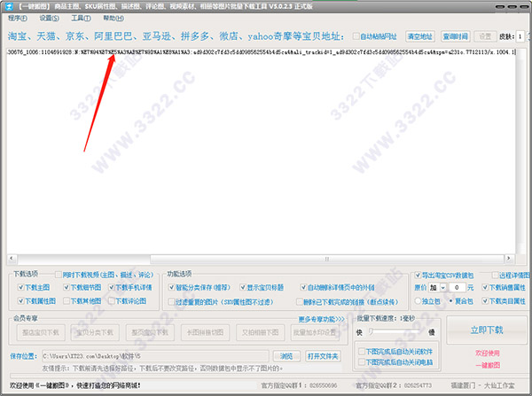The height and width of the screenshot is (396, 532).
Task: Enable the 远程详情图 checkbox
Action: coord(496,275)
